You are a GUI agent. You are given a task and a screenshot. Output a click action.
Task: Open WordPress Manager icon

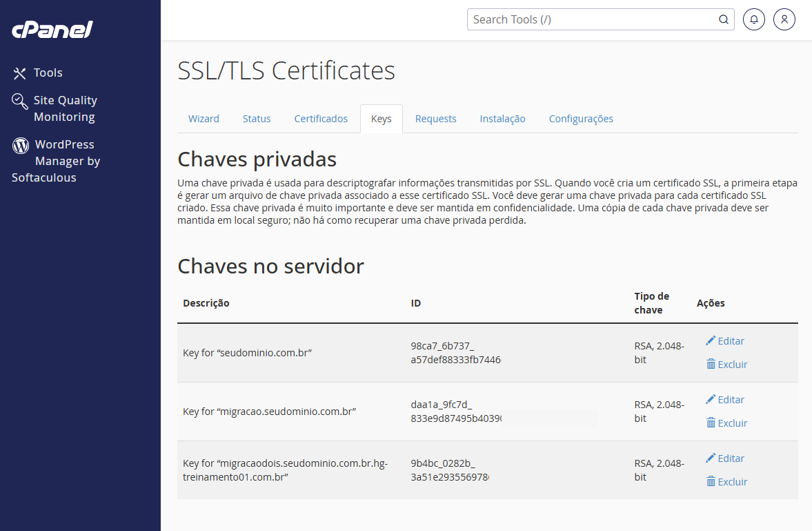21,146
